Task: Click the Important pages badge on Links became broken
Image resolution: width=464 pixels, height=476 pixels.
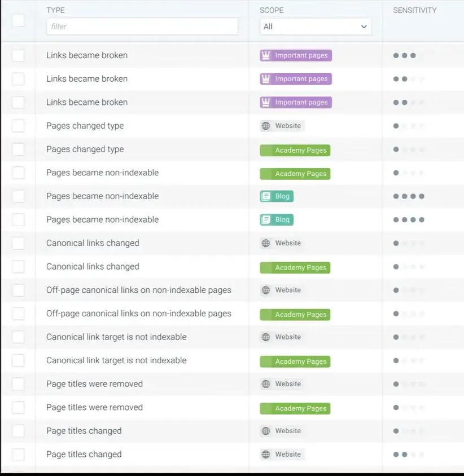Action: click(x=295, y=55)
